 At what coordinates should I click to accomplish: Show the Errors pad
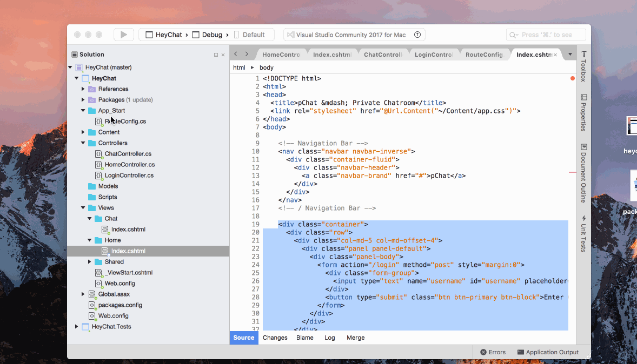[493, 352]
